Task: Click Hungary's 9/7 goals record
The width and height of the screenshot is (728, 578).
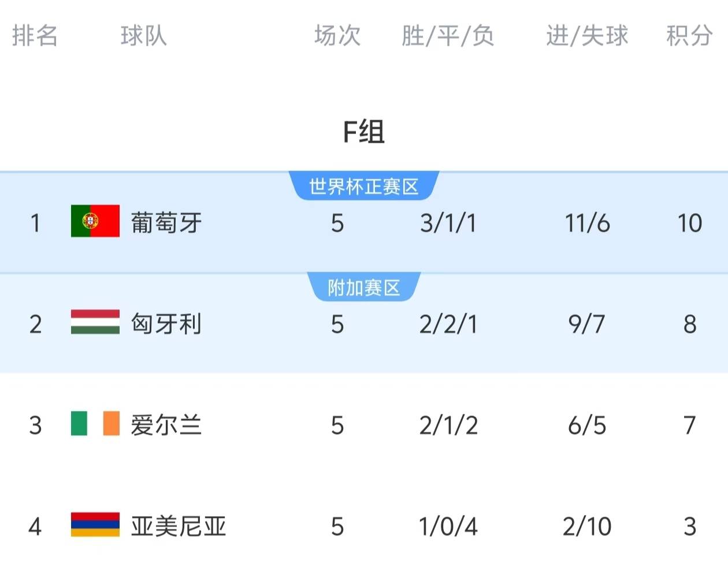Action: coord(587,324)
